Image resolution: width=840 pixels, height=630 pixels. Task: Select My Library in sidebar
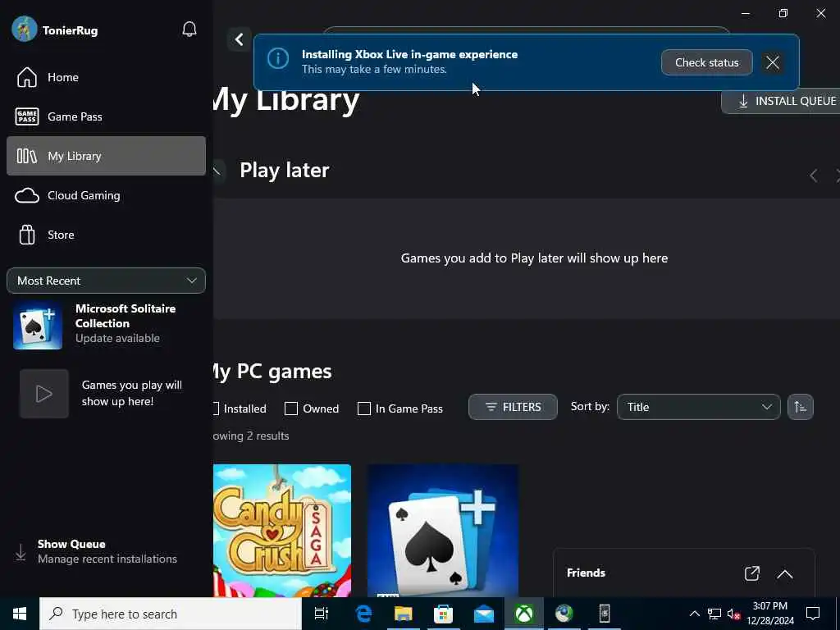pyautogui.click(x=106, y=156)
